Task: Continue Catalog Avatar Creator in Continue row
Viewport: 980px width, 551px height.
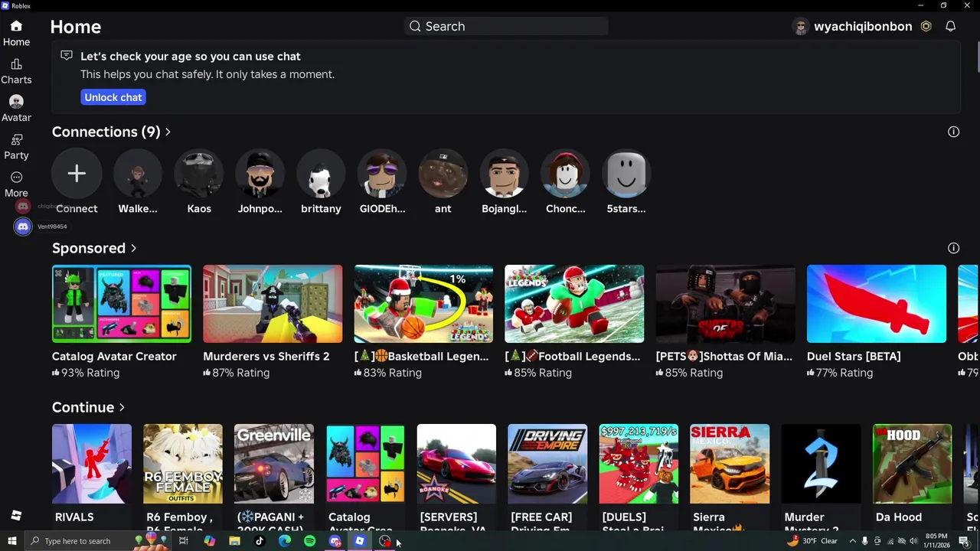Action: tap(365, 464)
